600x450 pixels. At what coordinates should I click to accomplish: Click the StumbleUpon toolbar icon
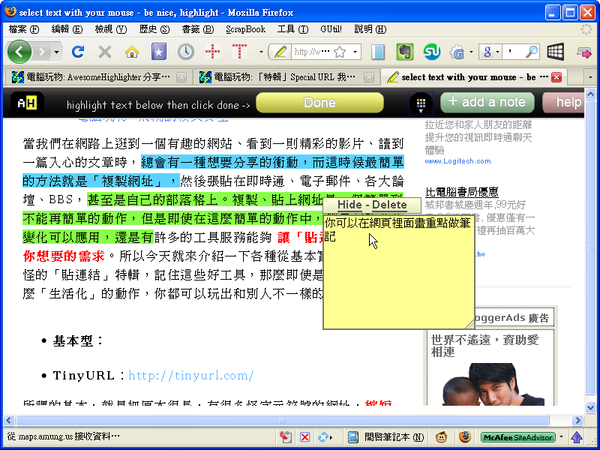tap(432, 52)
